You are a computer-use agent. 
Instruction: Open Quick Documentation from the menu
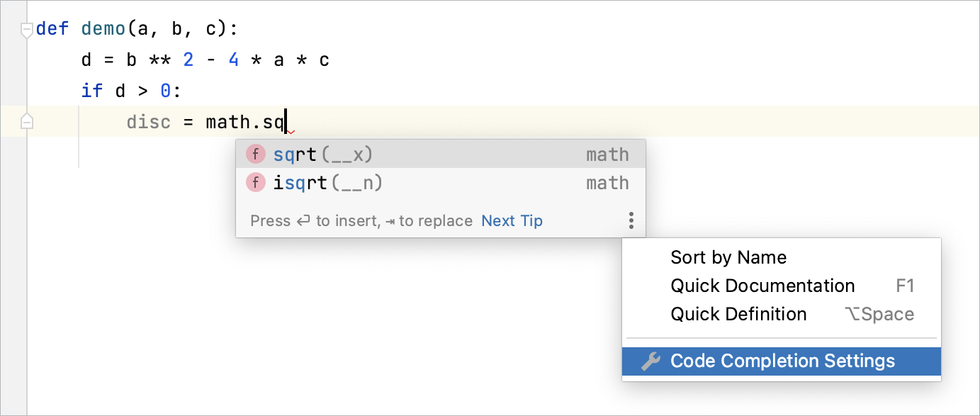tap(762, 286)
